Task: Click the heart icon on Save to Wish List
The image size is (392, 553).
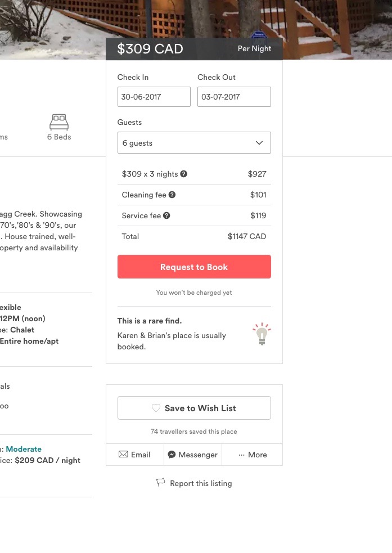Action: click(x=156, y=408)
